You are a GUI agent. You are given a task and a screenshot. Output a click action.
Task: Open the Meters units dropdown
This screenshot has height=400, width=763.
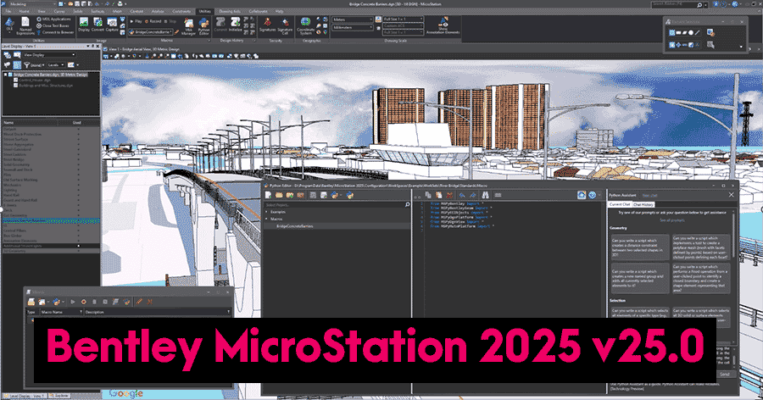click(x=353, y=19)
